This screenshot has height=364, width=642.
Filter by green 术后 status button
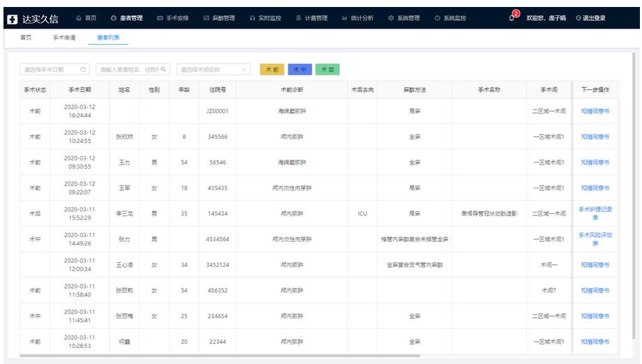(x=327, y=69)
